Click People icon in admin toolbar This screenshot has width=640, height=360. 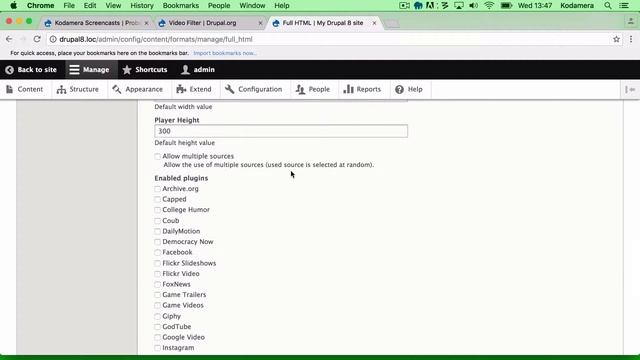[x=300, y=89]
